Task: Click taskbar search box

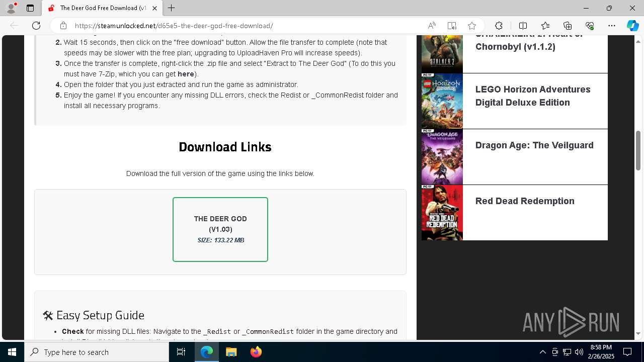Action: coord(97,352)
